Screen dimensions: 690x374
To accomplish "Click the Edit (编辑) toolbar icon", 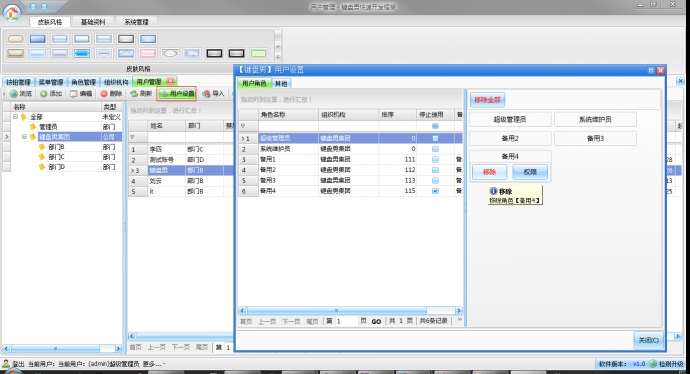I will tap(73, 94).
